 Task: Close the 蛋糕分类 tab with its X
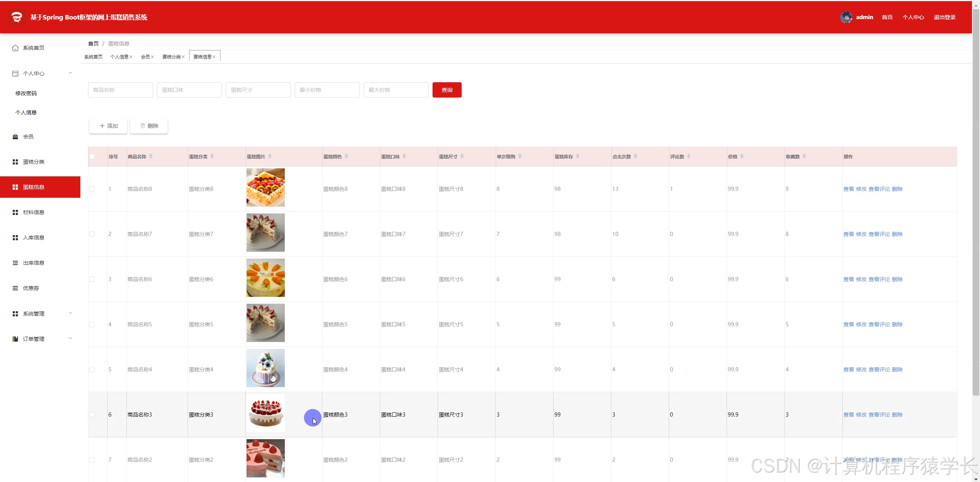point(183,57)
